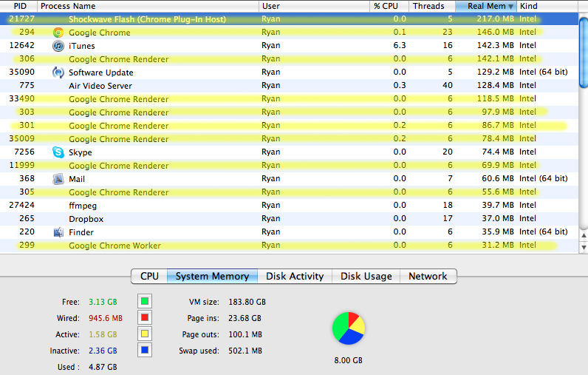
Task: Click the process list scrollbar thumb
Action: [584, 51]
